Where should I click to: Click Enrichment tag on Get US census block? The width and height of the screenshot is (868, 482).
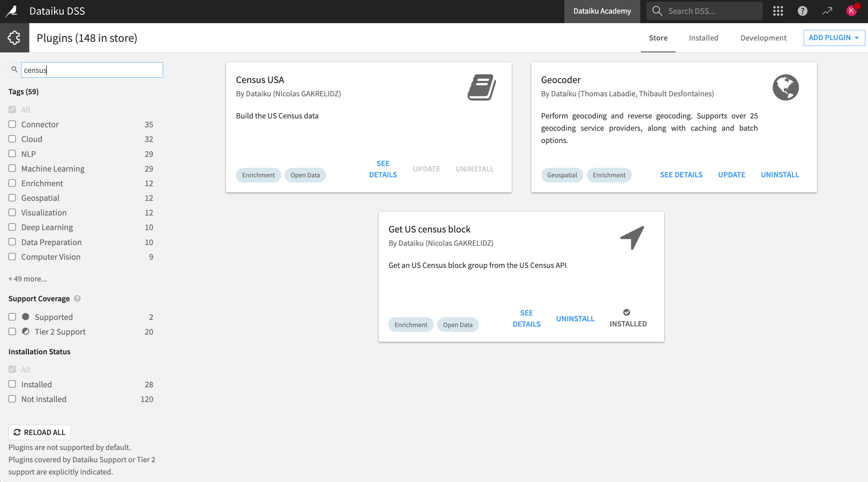pos(411,325)
